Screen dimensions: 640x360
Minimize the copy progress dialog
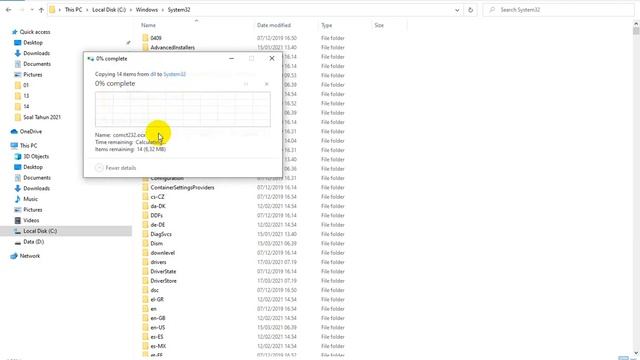coord(231,59)
